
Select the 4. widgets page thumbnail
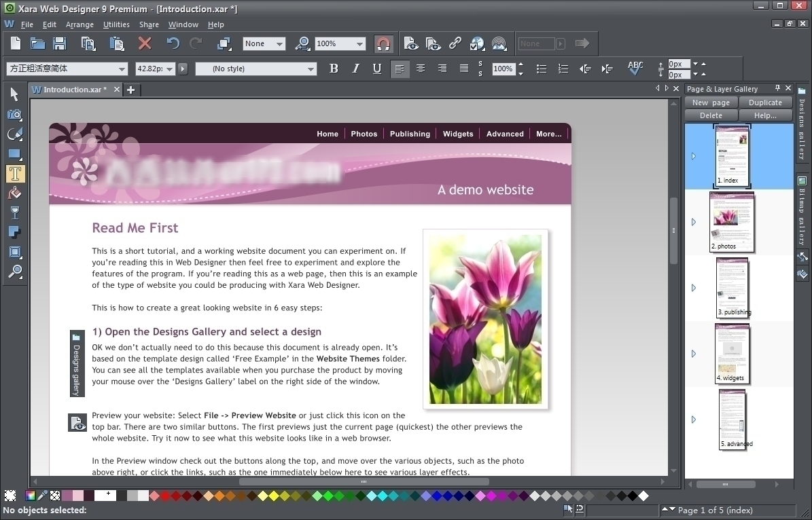(x=732, y=353)
